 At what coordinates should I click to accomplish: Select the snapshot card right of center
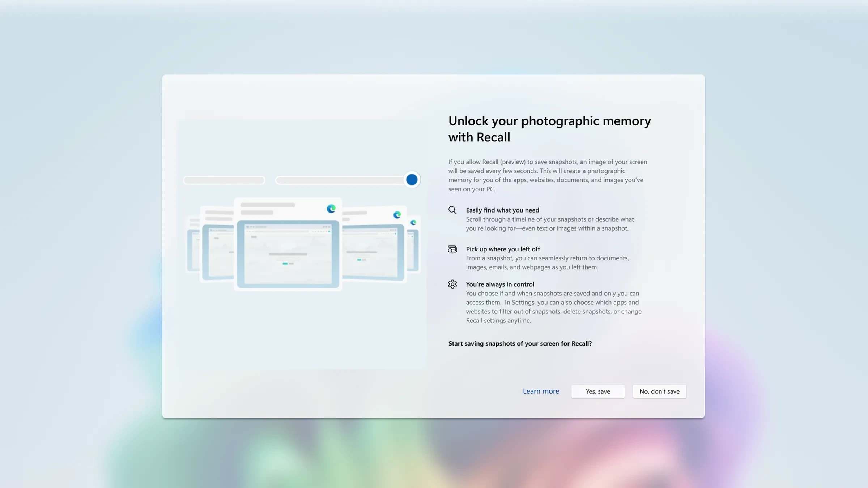[374, 244]
